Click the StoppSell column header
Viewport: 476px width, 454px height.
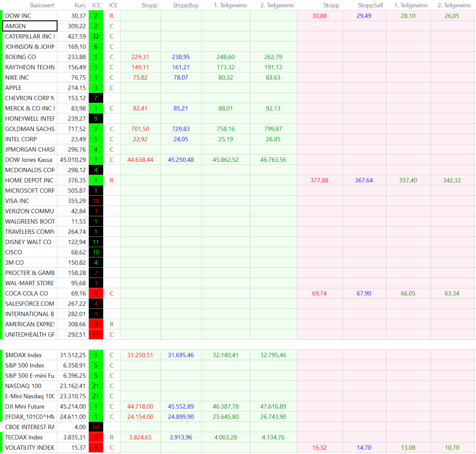370,5
